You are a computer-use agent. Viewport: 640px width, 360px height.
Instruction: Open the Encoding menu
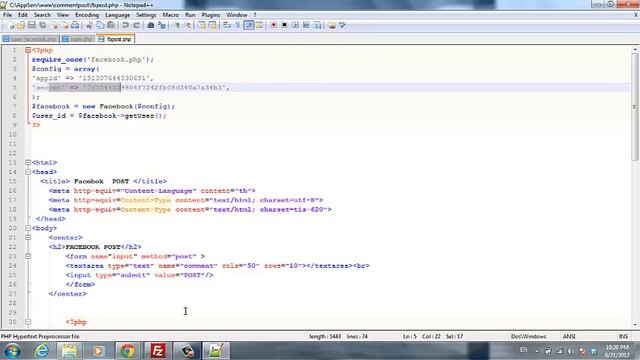(x=87, y=15)
